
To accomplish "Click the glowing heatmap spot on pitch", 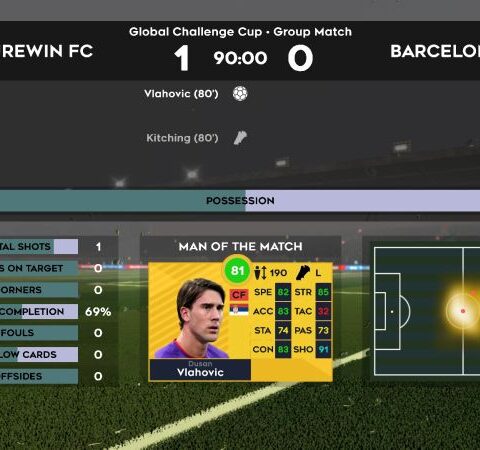I will point(462,311).
